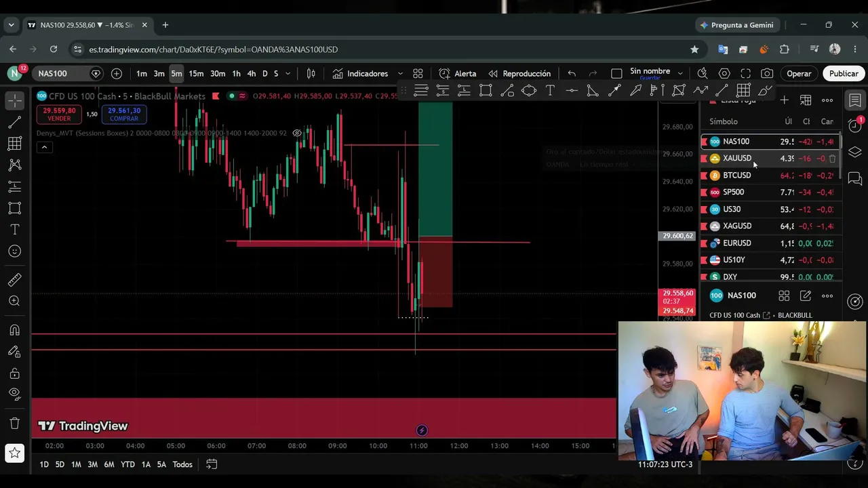Add a symbol to the watchlist

point(784,100)
